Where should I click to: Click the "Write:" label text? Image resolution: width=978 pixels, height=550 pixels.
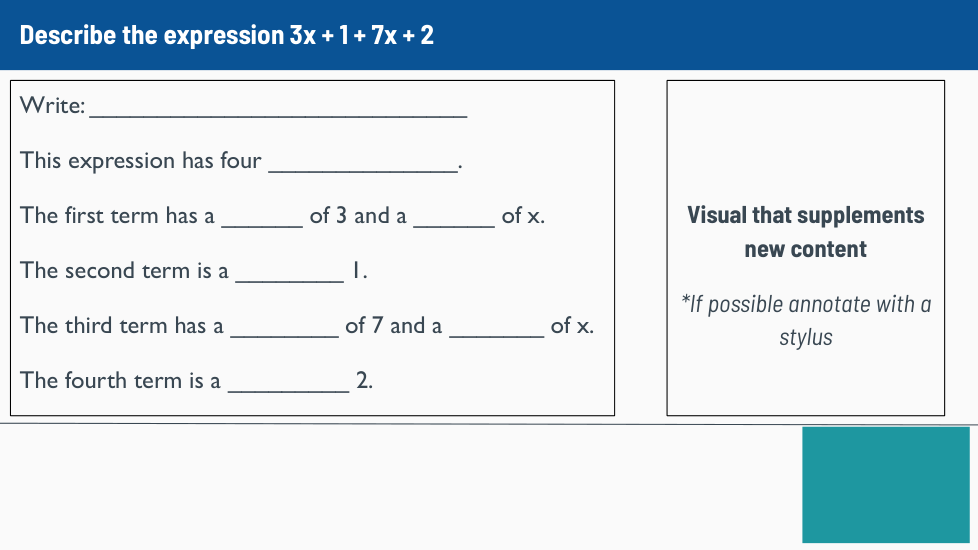53,106
